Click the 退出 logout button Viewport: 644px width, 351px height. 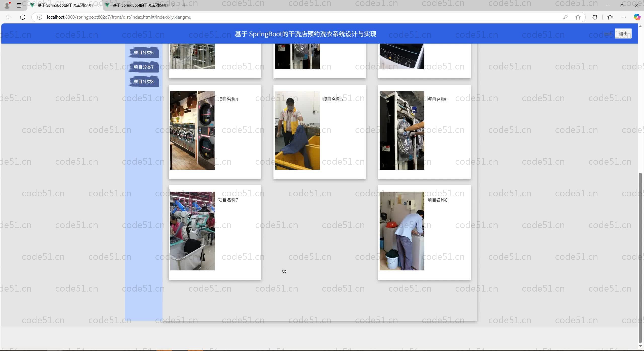623,34
